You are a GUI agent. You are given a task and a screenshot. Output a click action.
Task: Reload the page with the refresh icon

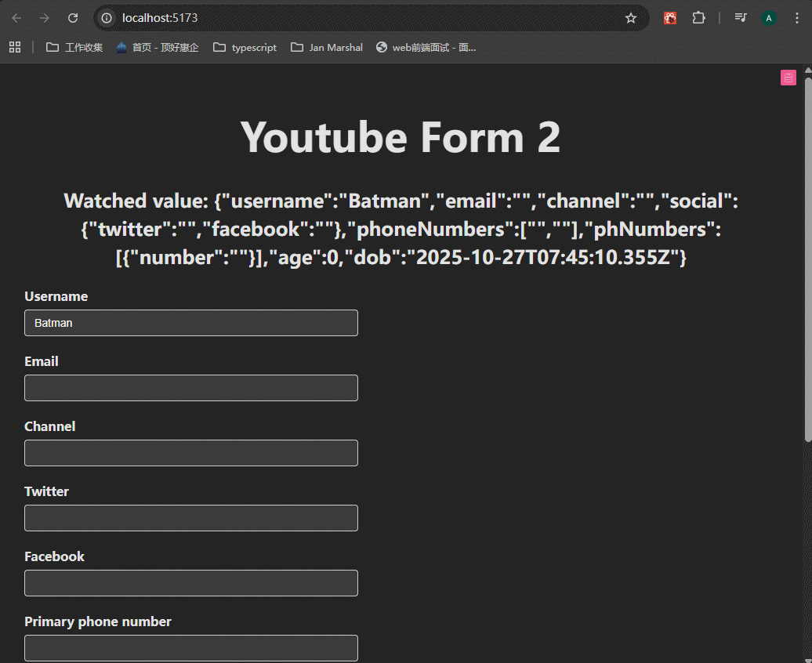click(73, 18)
